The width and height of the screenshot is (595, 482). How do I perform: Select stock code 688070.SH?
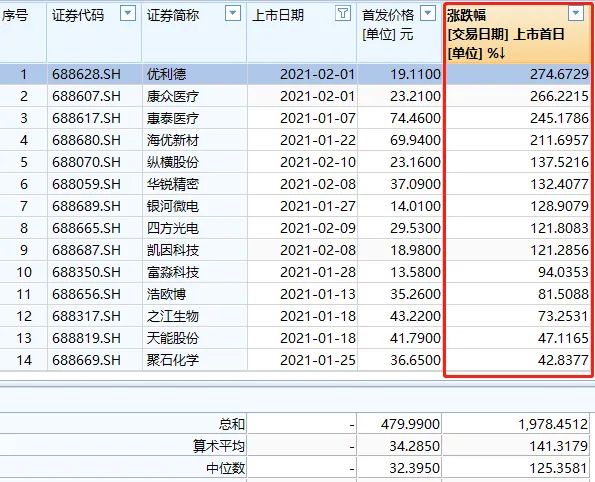[x=86, y=162]
